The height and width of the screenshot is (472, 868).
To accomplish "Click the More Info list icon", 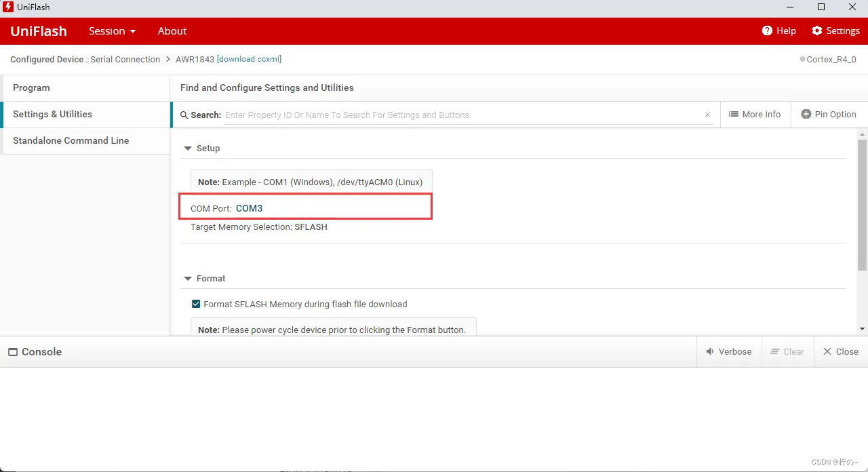I will (734, 114).
